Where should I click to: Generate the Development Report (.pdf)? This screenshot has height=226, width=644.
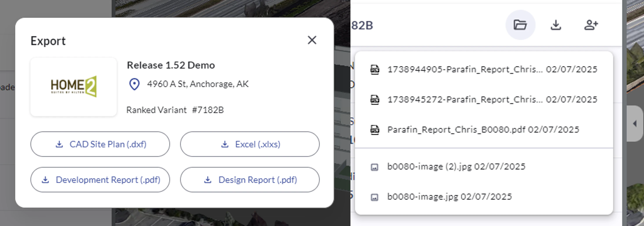pyautogui.click(x=100, y=180)
